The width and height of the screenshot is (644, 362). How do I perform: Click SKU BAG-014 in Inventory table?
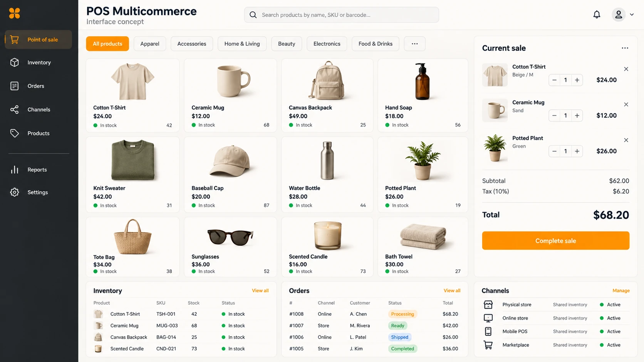pyautogui.click(x=166, y=337)
